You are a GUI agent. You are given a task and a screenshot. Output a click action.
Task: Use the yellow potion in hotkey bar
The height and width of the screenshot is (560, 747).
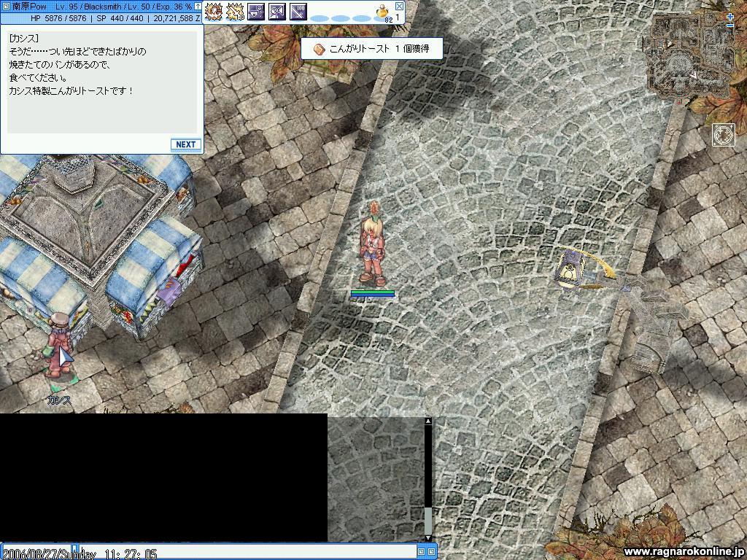coord(383,12)
